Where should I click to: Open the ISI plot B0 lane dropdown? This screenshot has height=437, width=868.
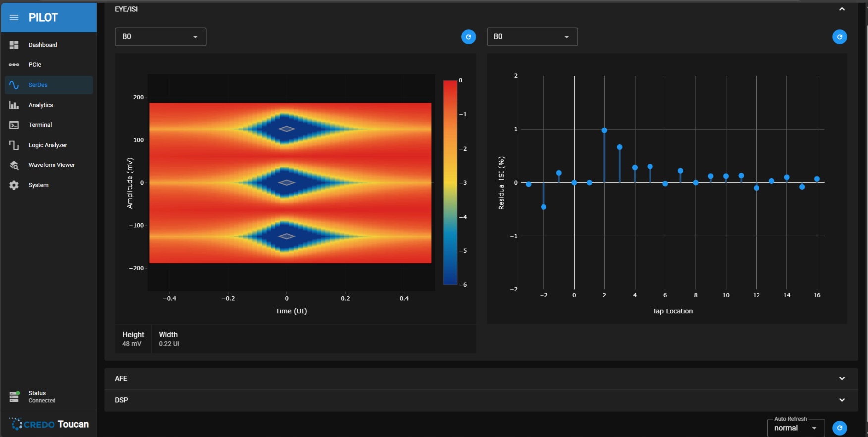[532, 37]
